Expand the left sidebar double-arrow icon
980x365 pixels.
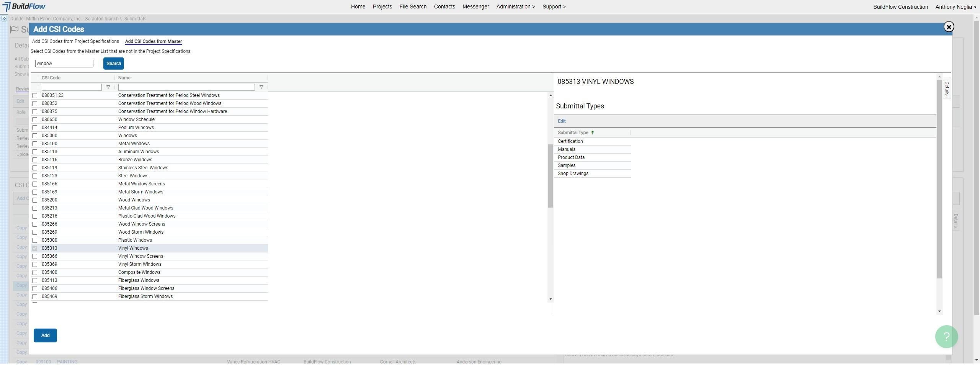click(4, 18)
